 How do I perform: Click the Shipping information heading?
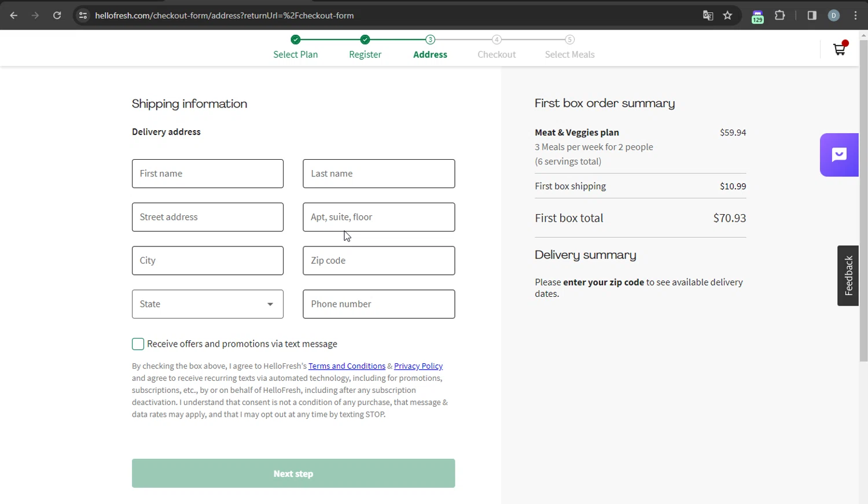coord(189,104)
